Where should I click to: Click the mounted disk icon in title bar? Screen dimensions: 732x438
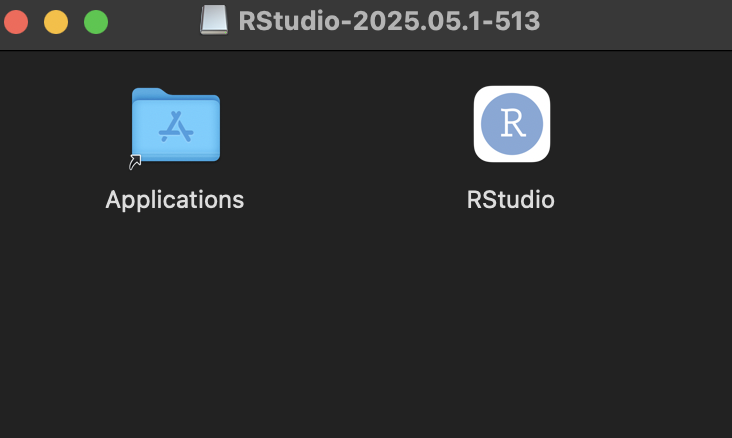[x=214, y=20]
